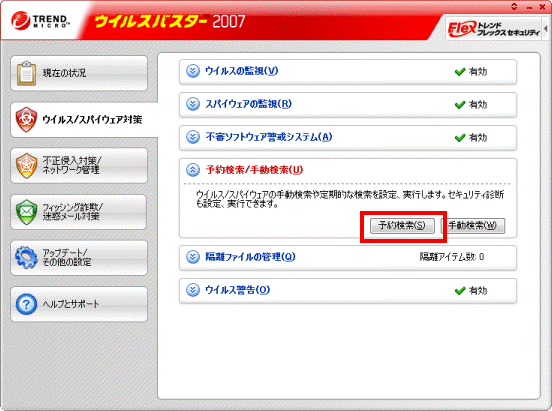Viewport: 552px width, 411px height.
Task: Click 有効 status of ウイルス警告
Action: tap(478, 291)
